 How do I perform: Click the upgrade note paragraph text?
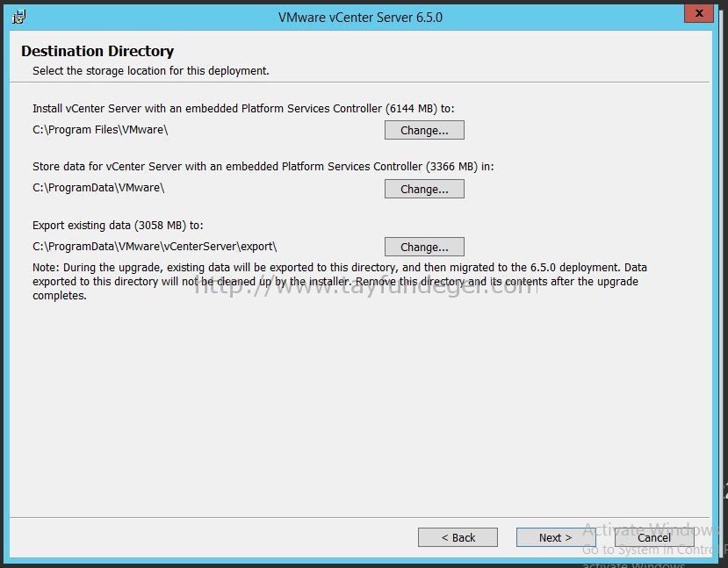(339, 281)
